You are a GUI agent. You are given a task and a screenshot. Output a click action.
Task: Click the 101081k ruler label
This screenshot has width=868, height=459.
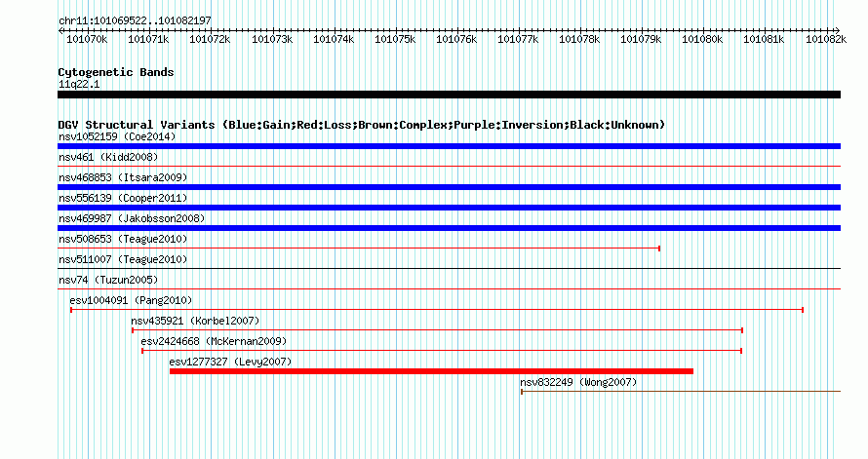(764, 39)
